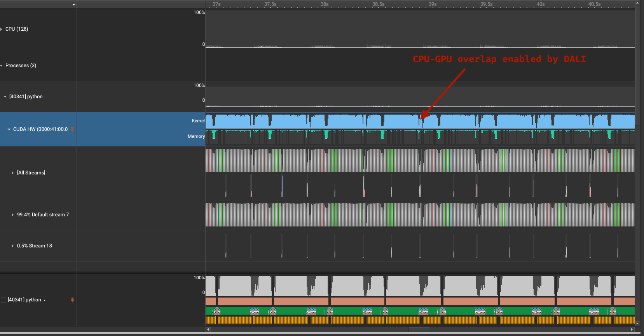
Task: Collapse the CUDA HW (0000:41:00.0 row
Action: tap(9, 129)
